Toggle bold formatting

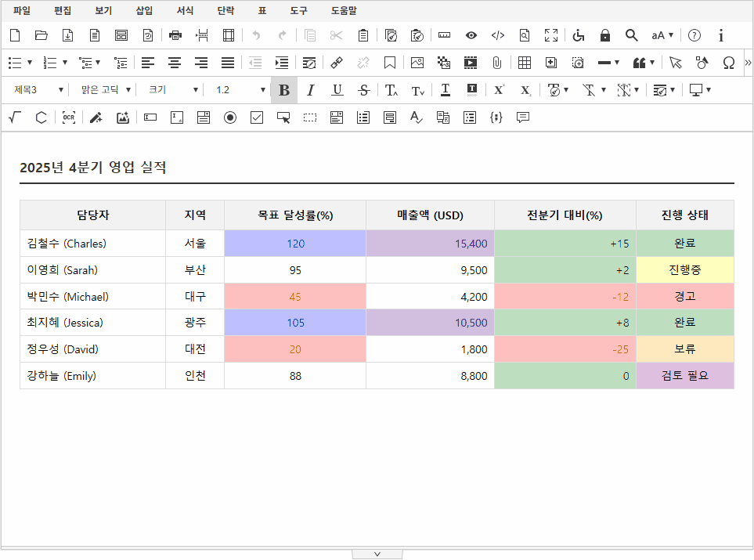tap(284, 90)
